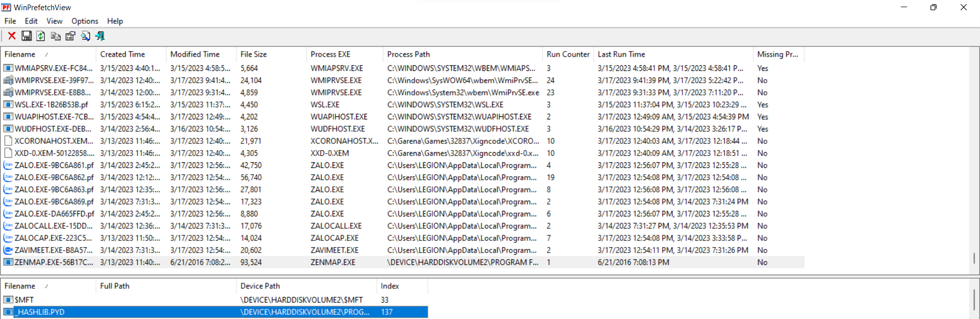Sort by Missing Process column header
This screenshot has height=319, width=980.
point(779,54)
